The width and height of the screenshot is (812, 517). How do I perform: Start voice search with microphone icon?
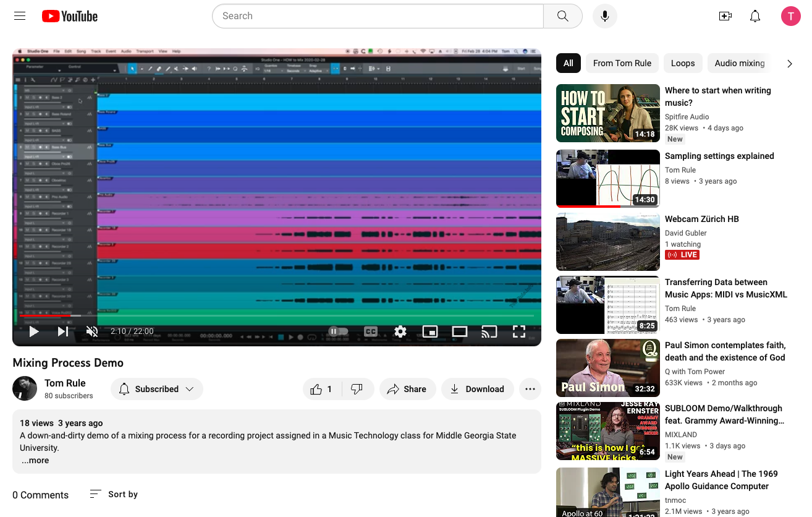(605, 16)
